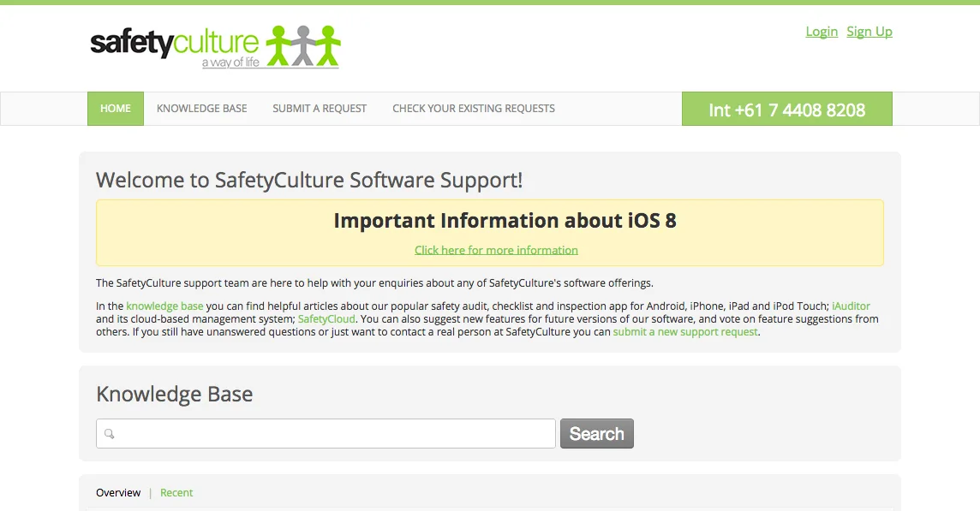Click the magnifier icon in search field

pyautogui.click(x=110, y=434)
